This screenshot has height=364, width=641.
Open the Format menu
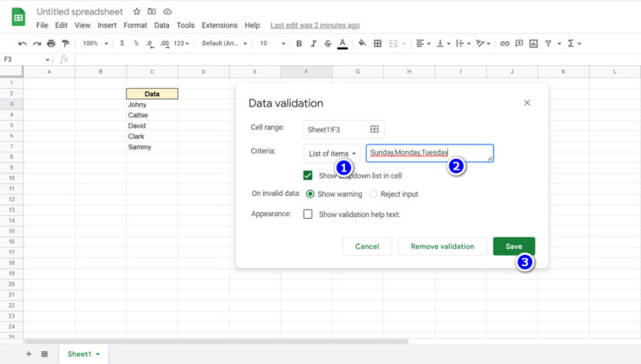click(134, 25)
